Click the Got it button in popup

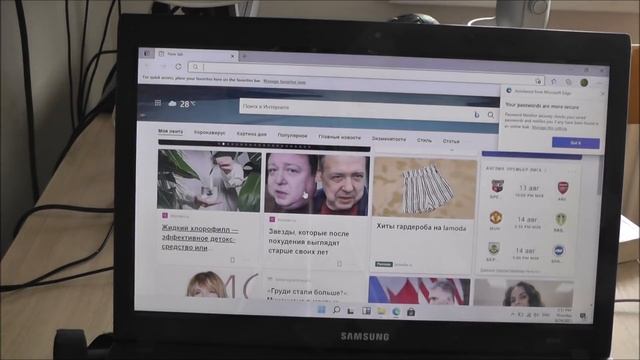click(576, 143)
